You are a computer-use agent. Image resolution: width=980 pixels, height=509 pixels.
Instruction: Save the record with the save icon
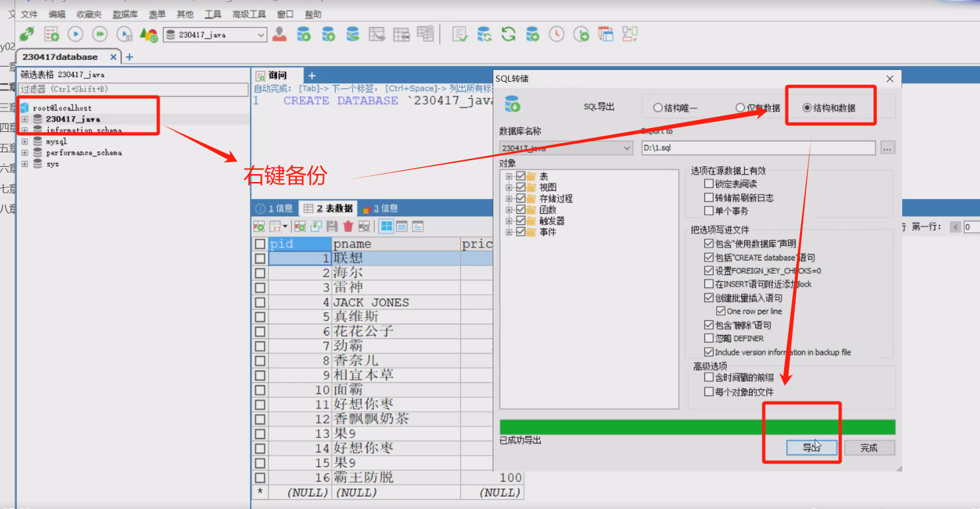(332, 226)
